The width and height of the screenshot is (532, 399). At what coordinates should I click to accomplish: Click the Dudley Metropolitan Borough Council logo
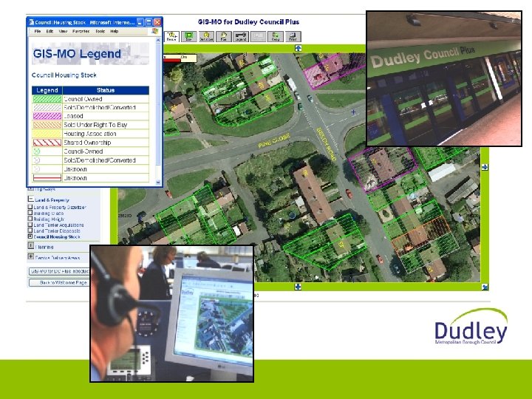click(471, 327)
